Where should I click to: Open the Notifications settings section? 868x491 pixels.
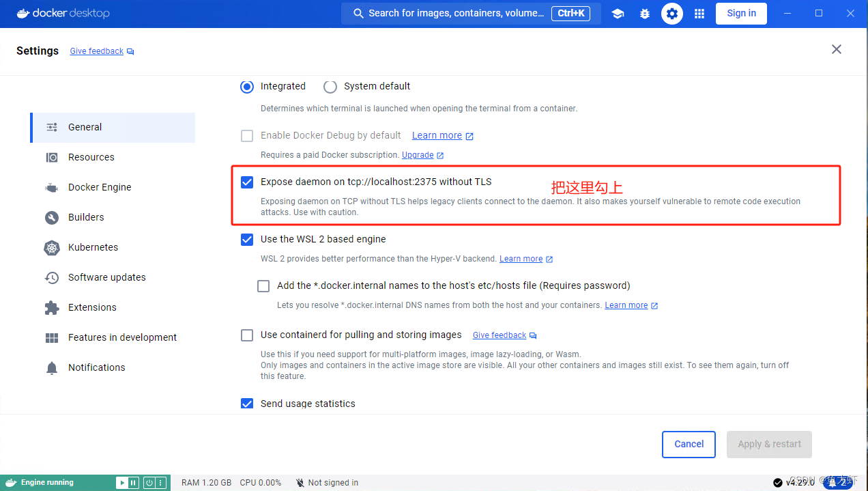point(113,367)
